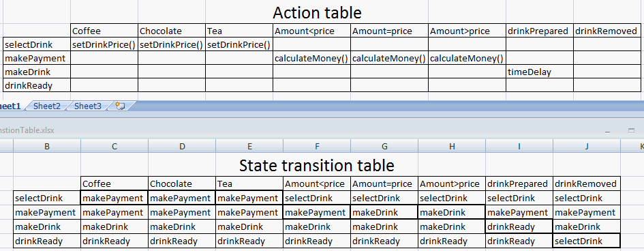Click the Action table title cell

[x=317, y=13]
